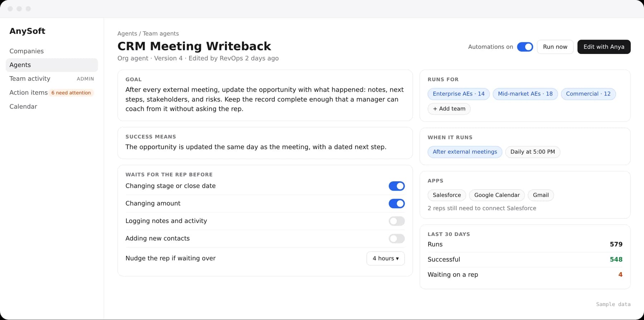This screenshot has width=644, height=320.
Task: Click the Successful count 548
Action: coord(616,260)
